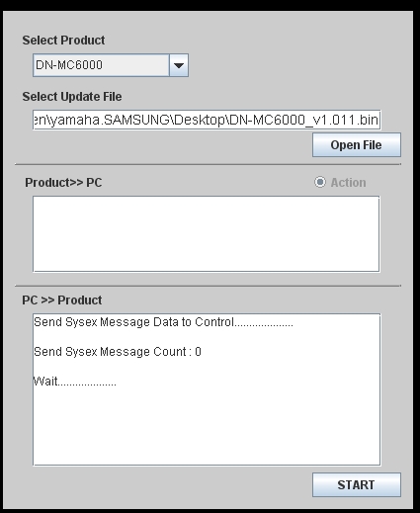Image resolution: width=420 pixels, height=513 pixels.
Task: Click the separator above PC >> Product
Action: (208, 286)
